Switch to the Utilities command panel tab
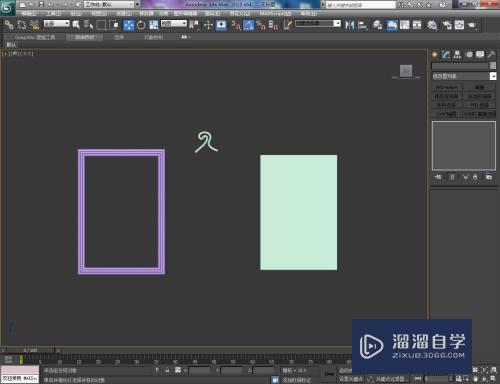 pos(491,55)
